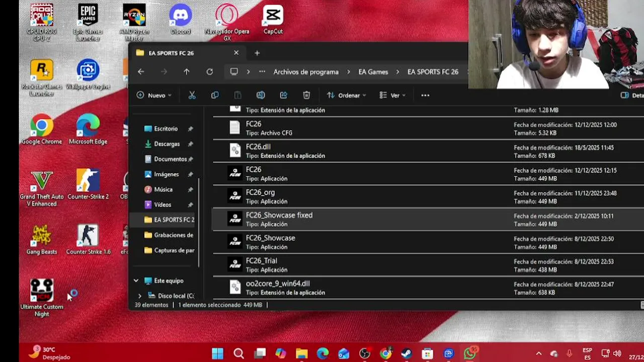Open Windows Start menu

[217, 354]
